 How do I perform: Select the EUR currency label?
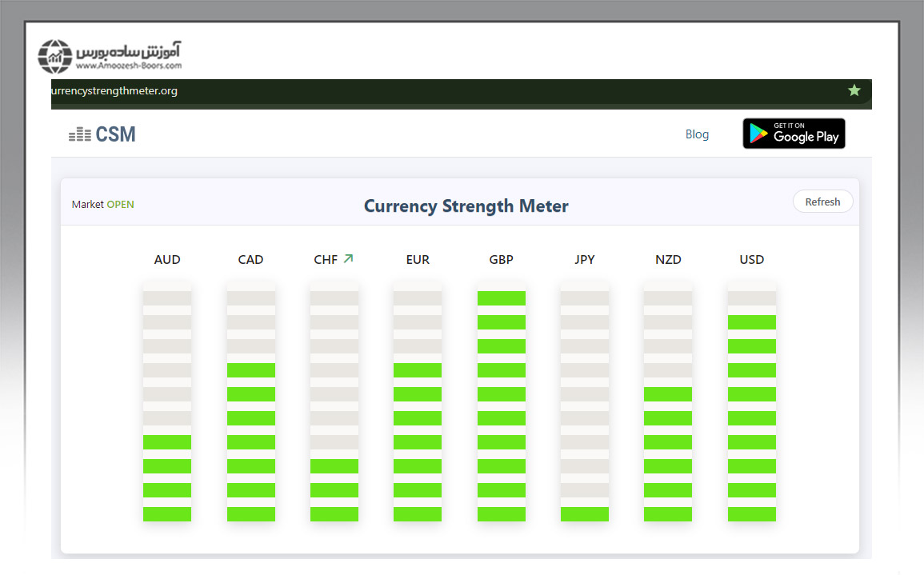(x=418, y=260)
